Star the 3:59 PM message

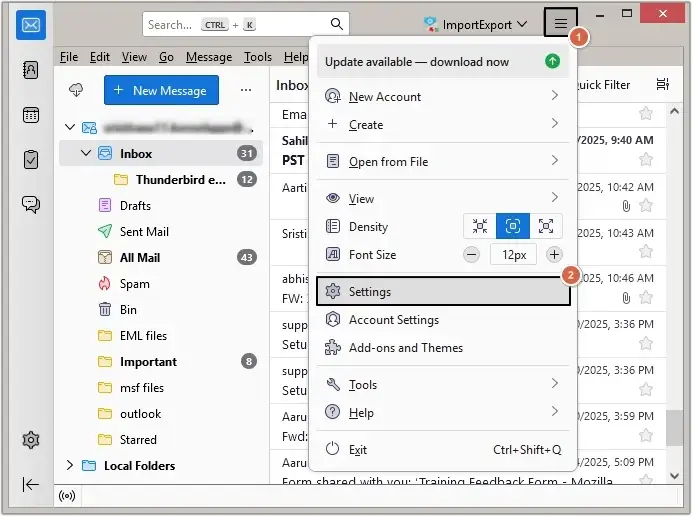tap(646, 436)
